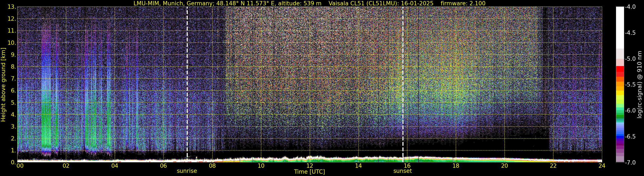Click the '10' time axis tick label
Screen dimensions: 644x176
click(261, 166)
